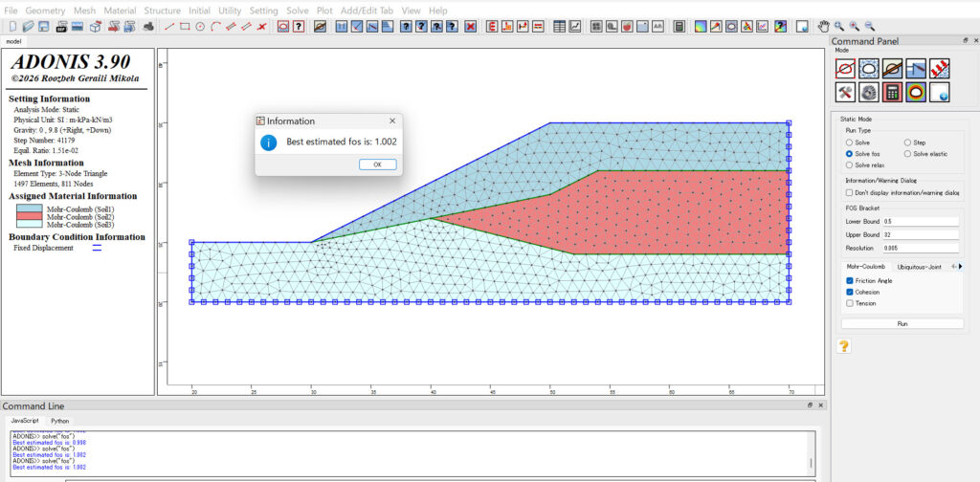Click the hammer and wrench mode icon

844,93
